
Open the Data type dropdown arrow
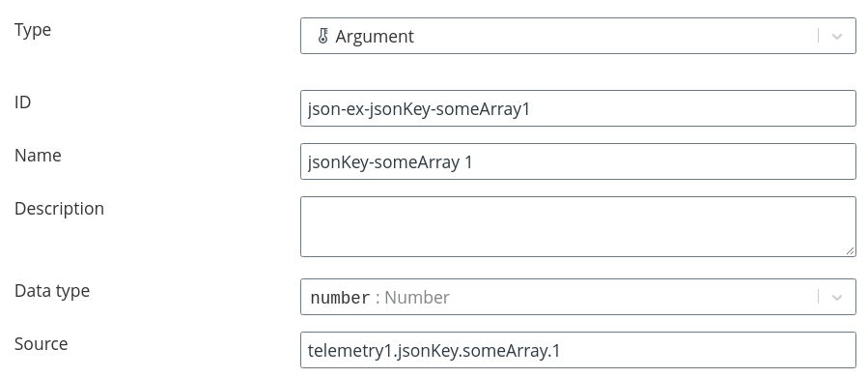click(836, 298)
